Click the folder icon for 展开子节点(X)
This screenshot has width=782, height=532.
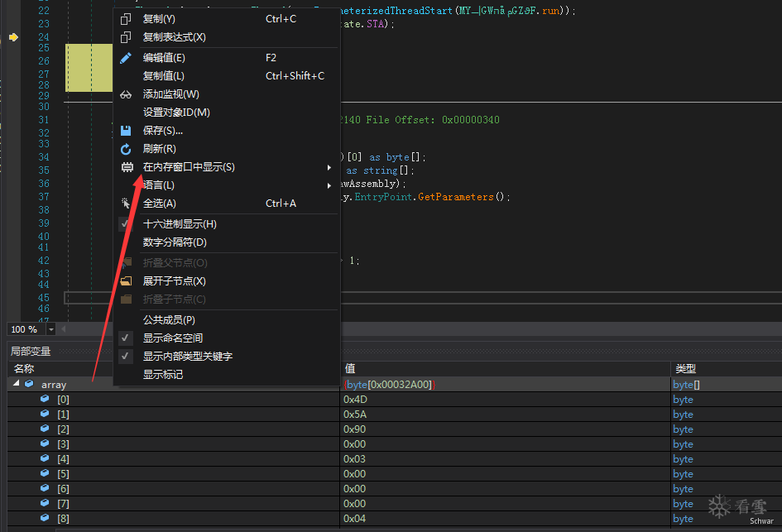pyautogui.click(x=126, y=281)
